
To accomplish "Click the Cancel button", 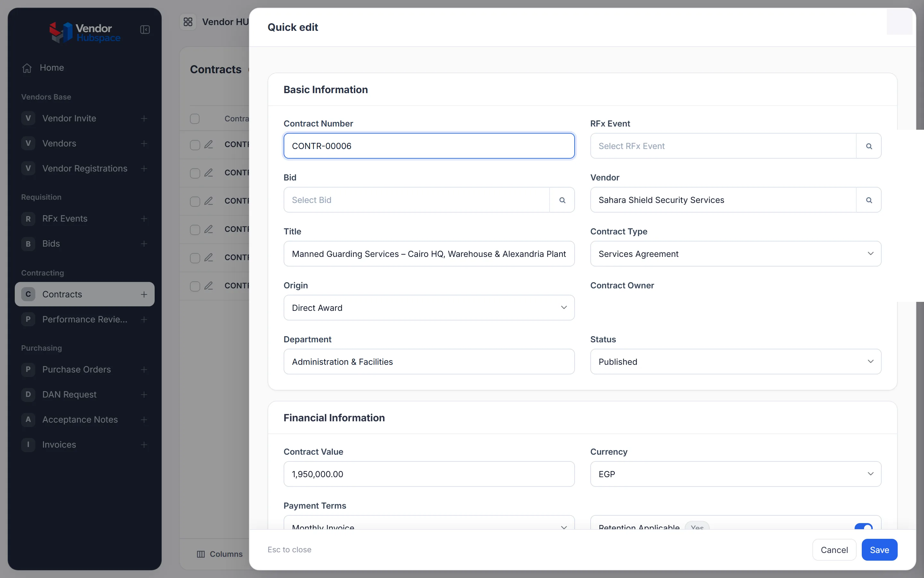I will (x=834, y=550).
